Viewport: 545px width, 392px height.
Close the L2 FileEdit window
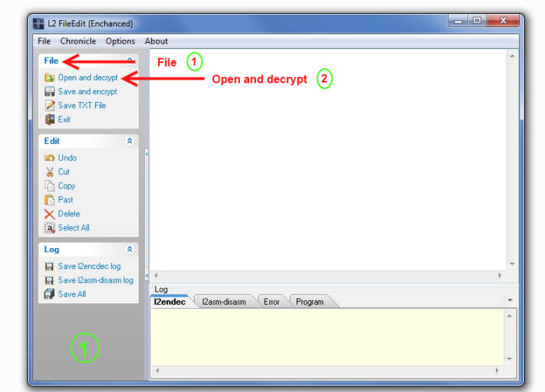pos(503,21)
